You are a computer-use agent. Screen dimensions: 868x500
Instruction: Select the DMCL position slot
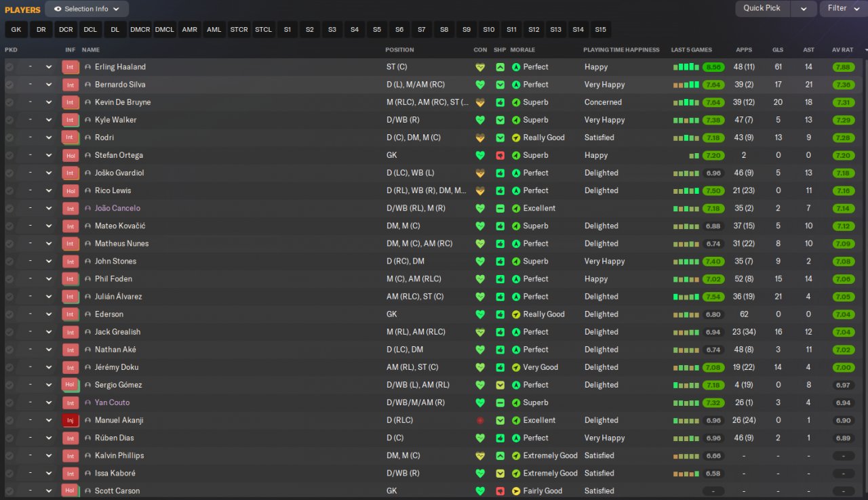pos(165,30)
